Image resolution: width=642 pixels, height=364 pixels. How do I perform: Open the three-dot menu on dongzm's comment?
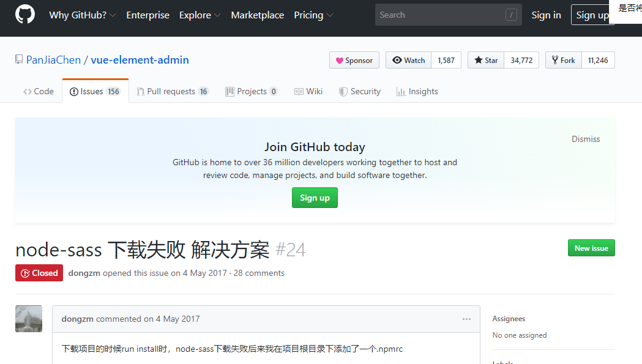pyautogui.click(x=466, y=319)
